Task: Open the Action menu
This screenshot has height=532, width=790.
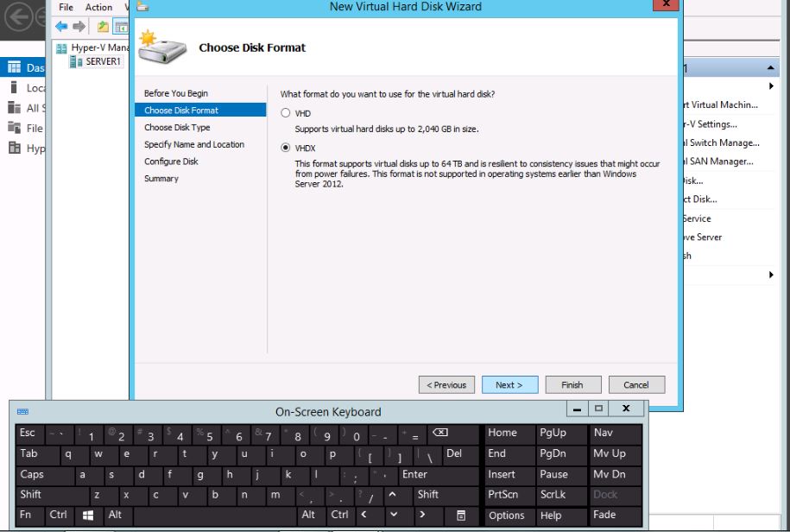Action: click(98, 7)
